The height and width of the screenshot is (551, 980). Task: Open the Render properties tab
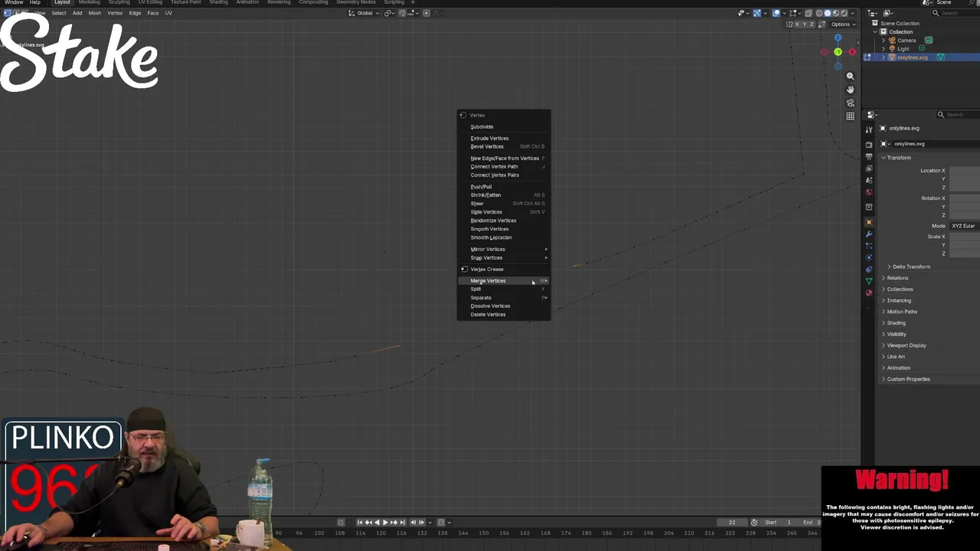click(x=869, y=145)
